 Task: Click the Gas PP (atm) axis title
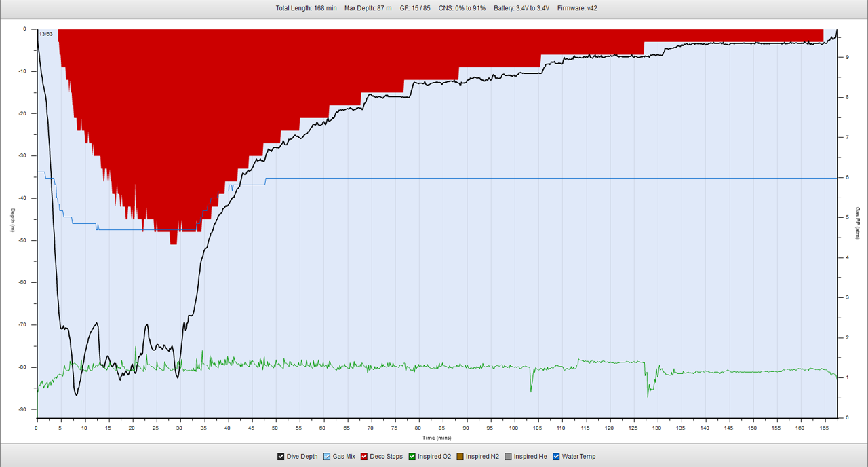(x=857, y=223)
